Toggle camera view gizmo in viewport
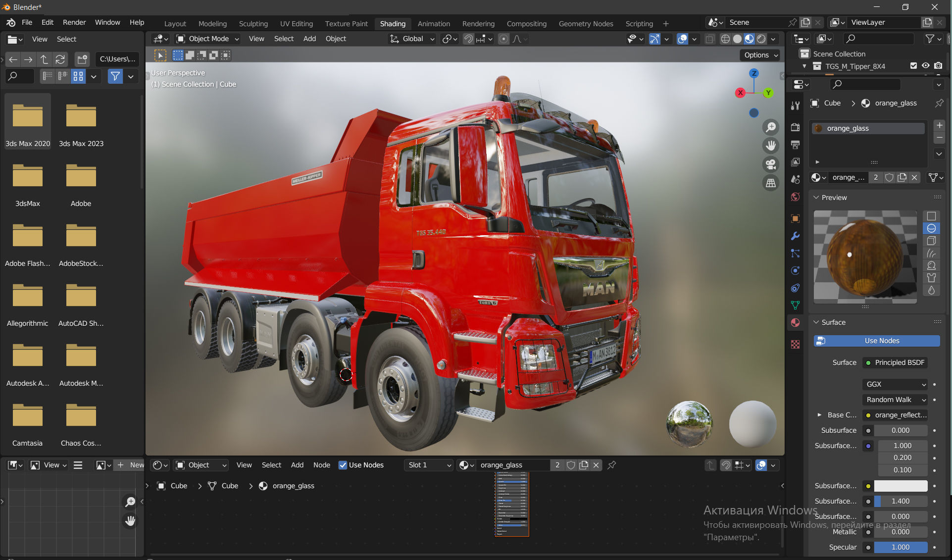This screenshot has width=952, height=560. pos(771,164)
